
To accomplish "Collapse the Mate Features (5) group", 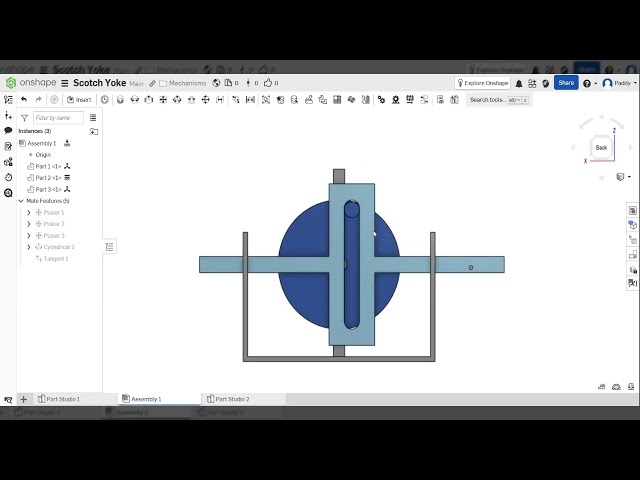I will [x=21, y=201].
